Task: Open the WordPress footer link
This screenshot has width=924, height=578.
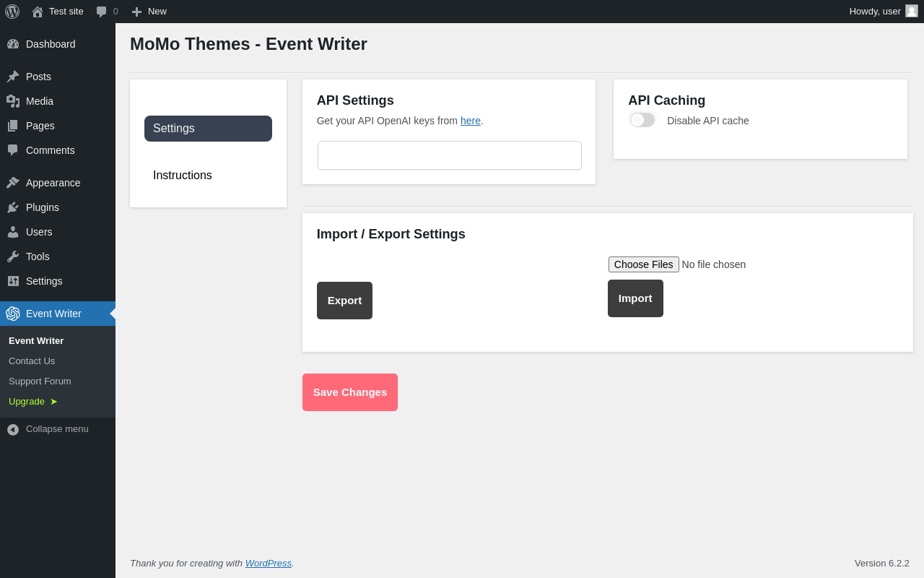Action: coord(269,563)
